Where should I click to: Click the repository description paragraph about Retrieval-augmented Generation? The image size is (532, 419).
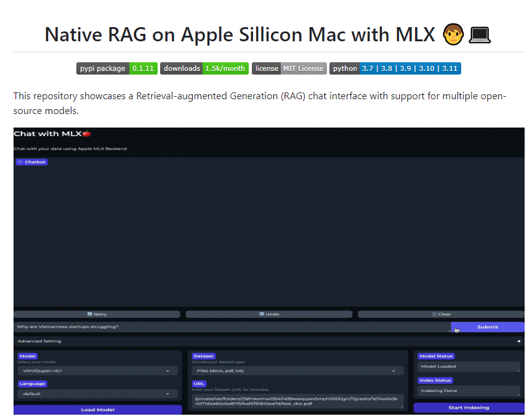(x=260, y=104)
